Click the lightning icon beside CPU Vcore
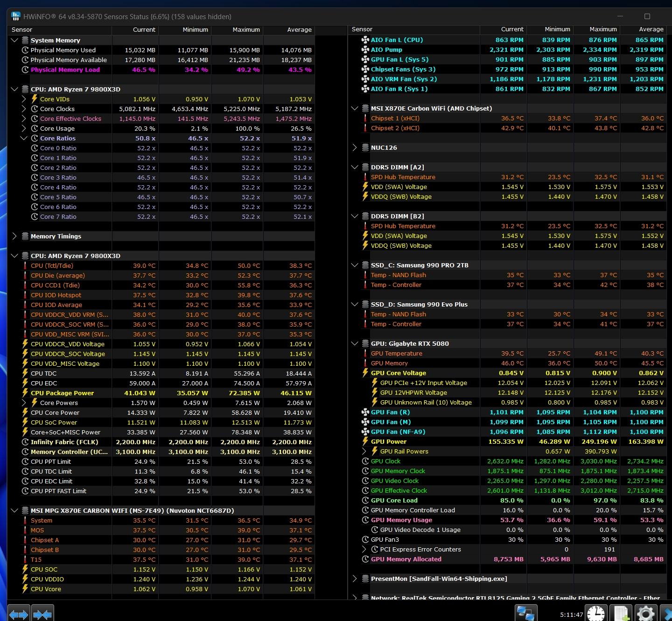Viewport: 672px width, 621px height. (x=25, y=589)
